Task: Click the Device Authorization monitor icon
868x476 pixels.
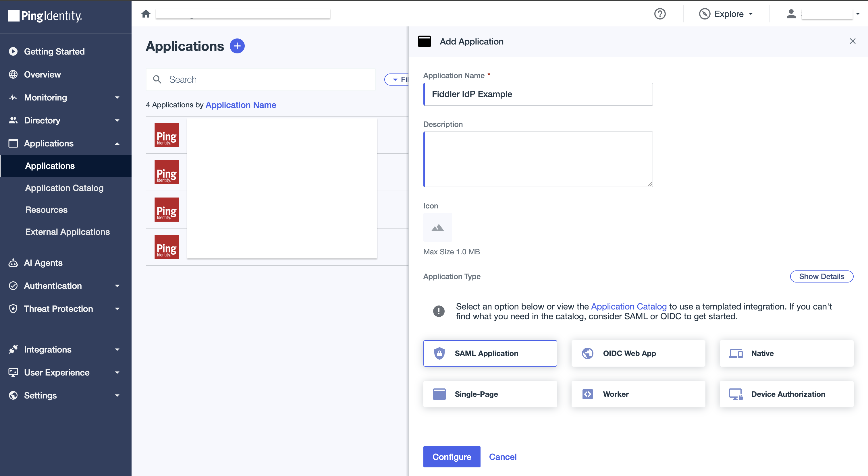Action: tap(736, 394)
